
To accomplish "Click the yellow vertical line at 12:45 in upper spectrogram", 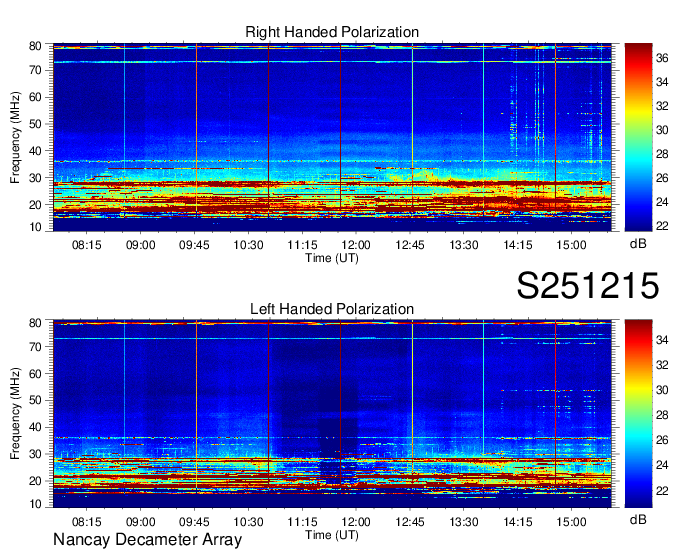I will 412,130.
